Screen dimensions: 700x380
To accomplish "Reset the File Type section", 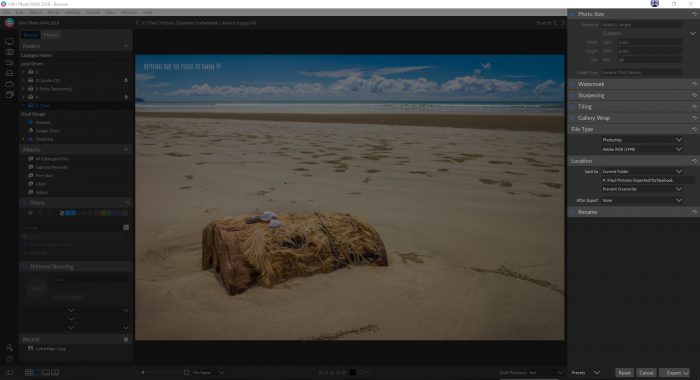I will [x=694, y=129].
